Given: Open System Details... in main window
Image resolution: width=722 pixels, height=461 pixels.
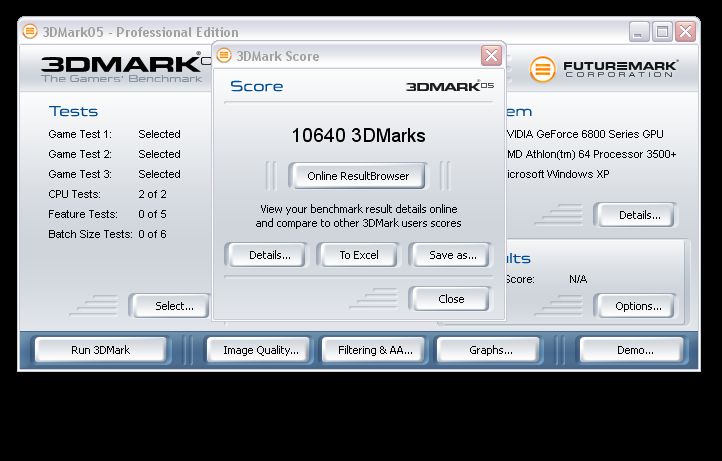Looking at the screenshot, I should pos(637,215).
